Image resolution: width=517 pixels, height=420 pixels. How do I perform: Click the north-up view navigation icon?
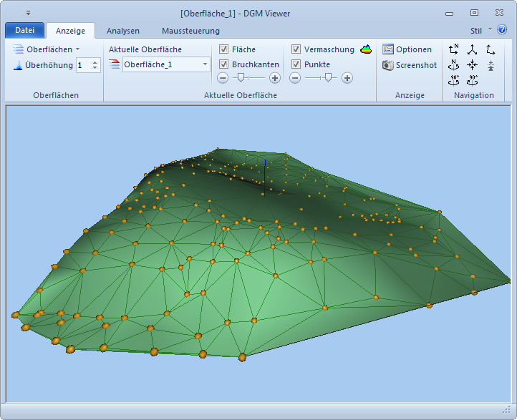(453, 49)
